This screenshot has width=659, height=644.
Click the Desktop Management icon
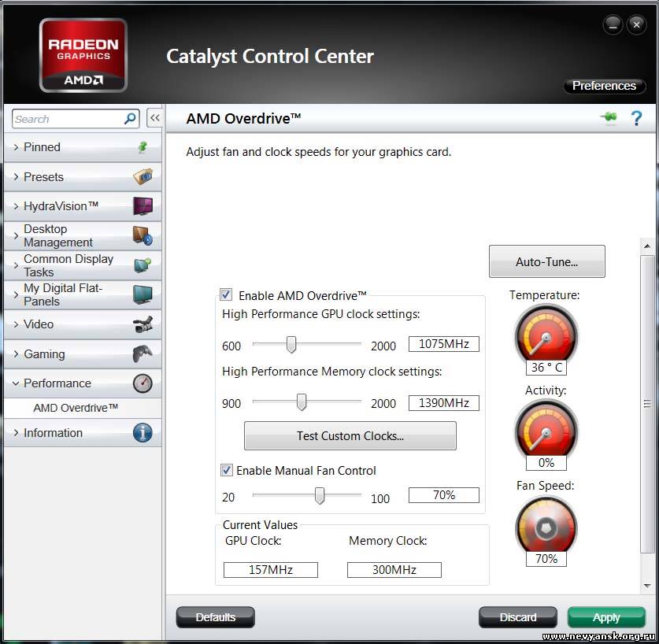point(143,235)
